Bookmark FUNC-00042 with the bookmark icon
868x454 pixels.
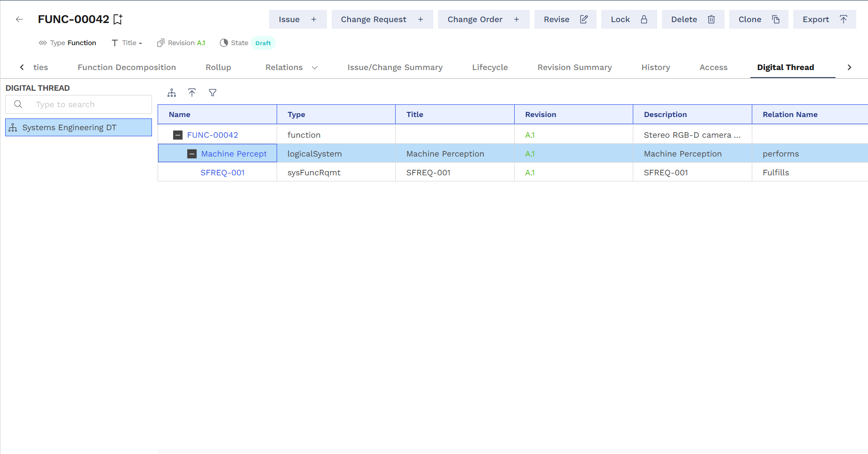tap(118, 19)
